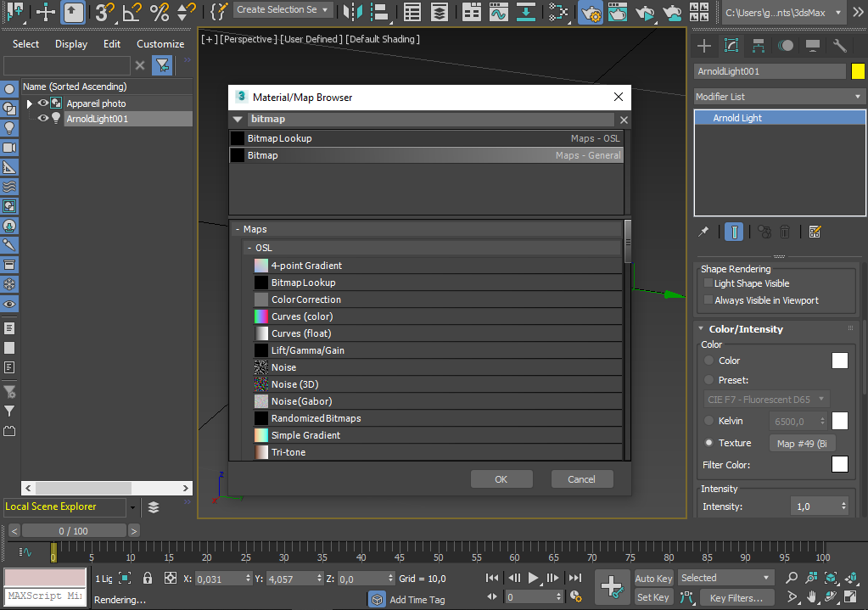Toggle the 3D Snaps tool
Image resolution: width=868 pixels, height=610 pixels.
[104, 12]
